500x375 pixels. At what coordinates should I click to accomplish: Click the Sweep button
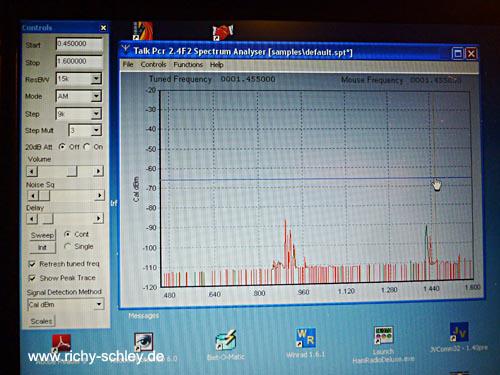coord(42,235)
